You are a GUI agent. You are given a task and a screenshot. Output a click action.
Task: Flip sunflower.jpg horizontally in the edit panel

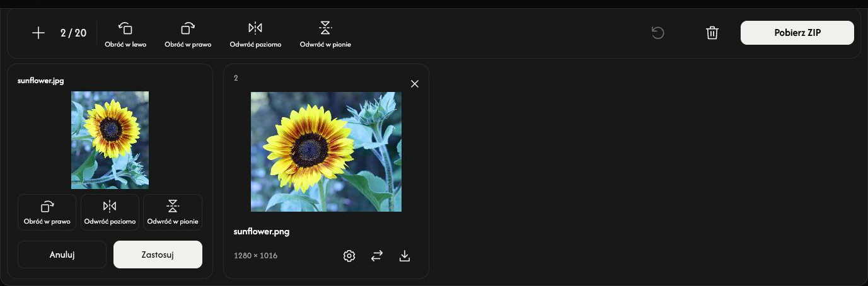tap(110, 212)
